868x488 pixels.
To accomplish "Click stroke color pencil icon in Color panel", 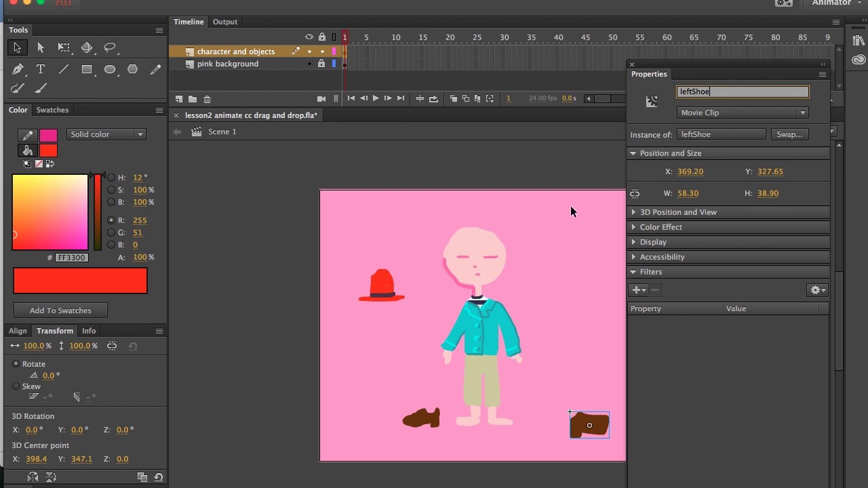I will click(x=28, y=136).
